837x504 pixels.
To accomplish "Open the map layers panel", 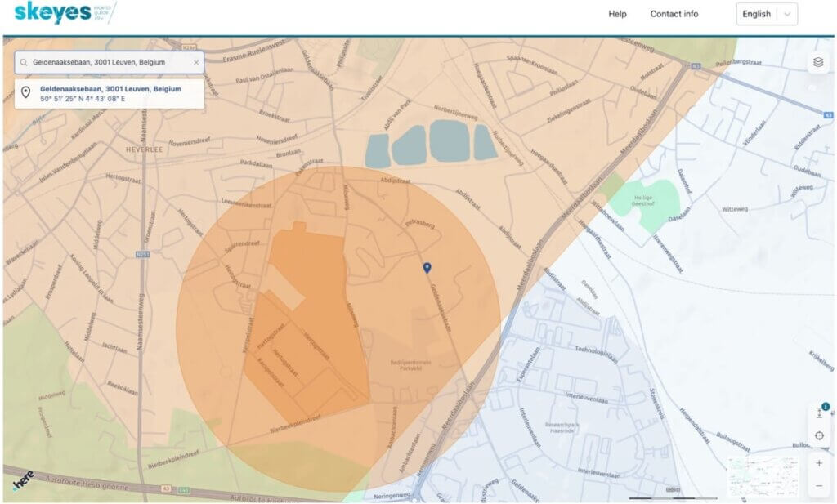I will pyautogui.click(x=818, y=63).
